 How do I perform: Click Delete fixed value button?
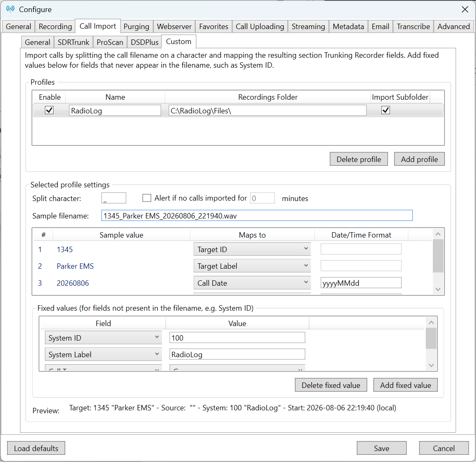click(x=331, y=385)
